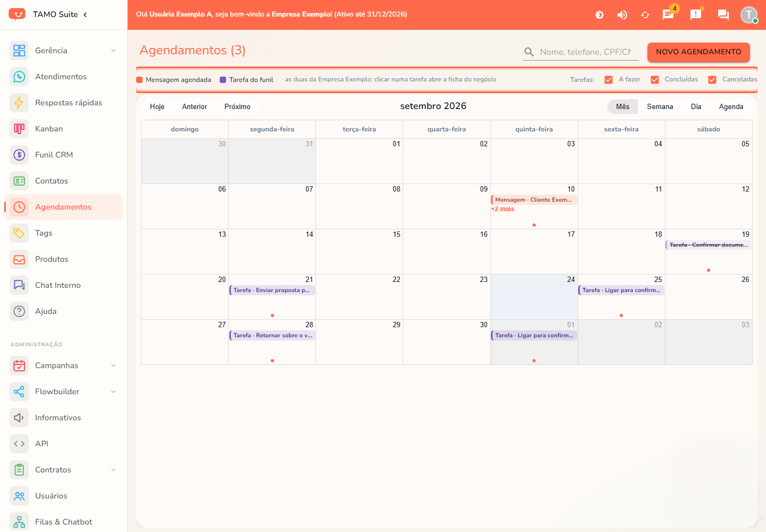
Task: Switch to Dia view
Action: (696, 106)
